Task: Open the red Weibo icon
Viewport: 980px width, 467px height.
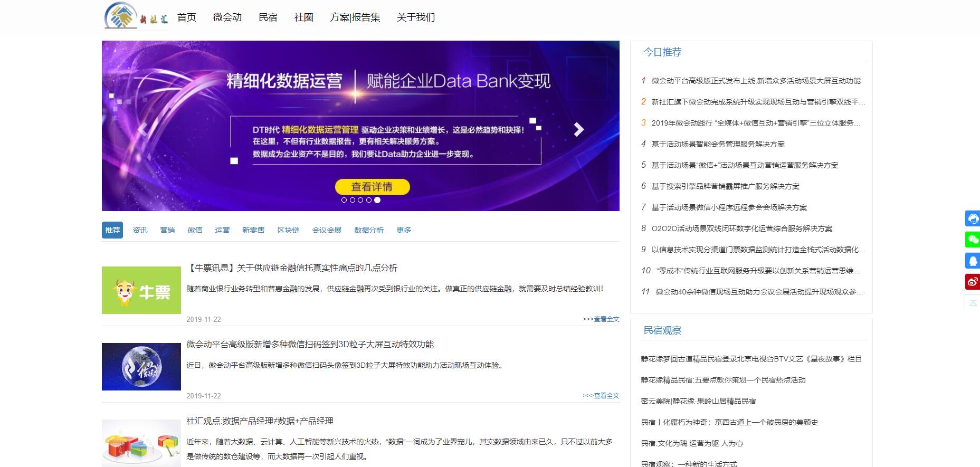Action: click(x=973, y=282)
